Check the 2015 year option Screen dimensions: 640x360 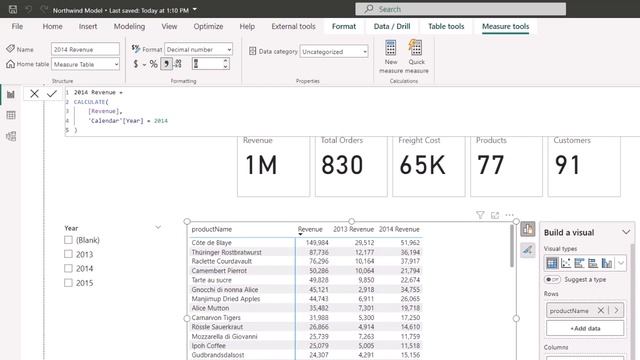pyautogui.click(x=68, y=283)
